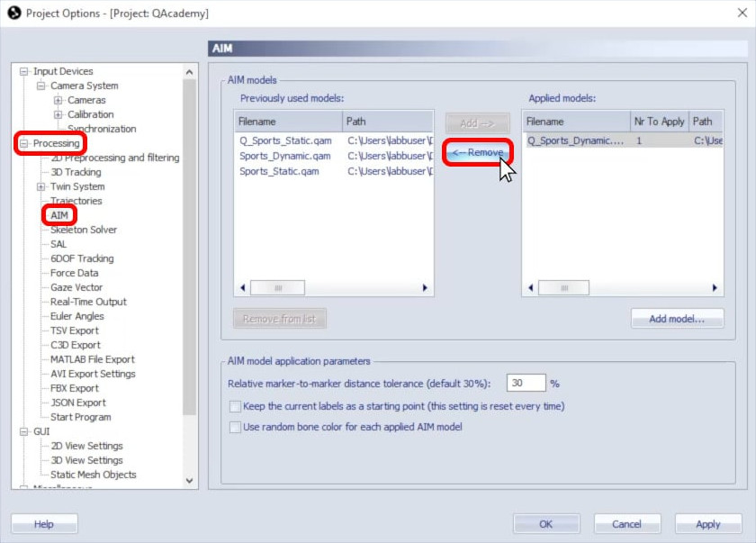Collapse the Processing tree section
Viewport: 756px width, 543px height.
24,143
